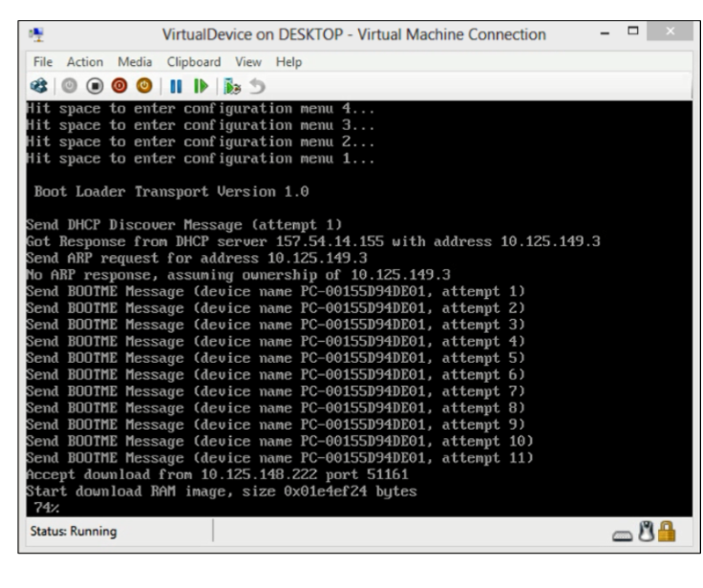Click the configuration menu 4... line
Image resolution: width=703 pixels, height=588 pixels.
pos(201,109)
